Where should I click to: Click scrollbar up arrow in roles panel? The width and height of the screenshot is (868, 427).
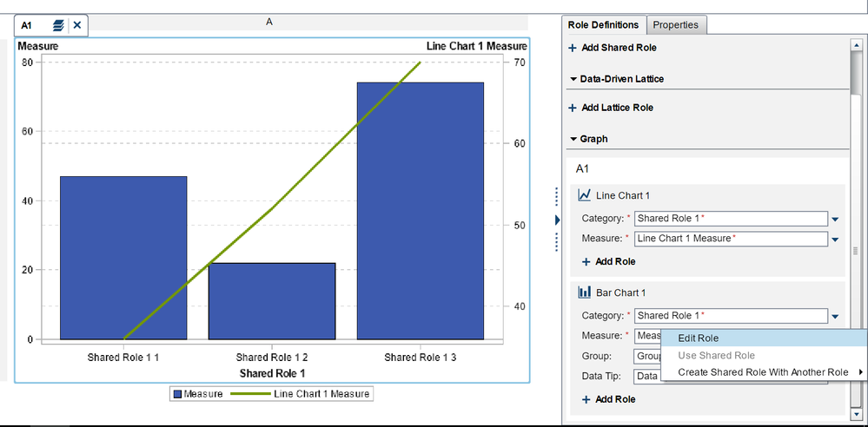[857, 44]
